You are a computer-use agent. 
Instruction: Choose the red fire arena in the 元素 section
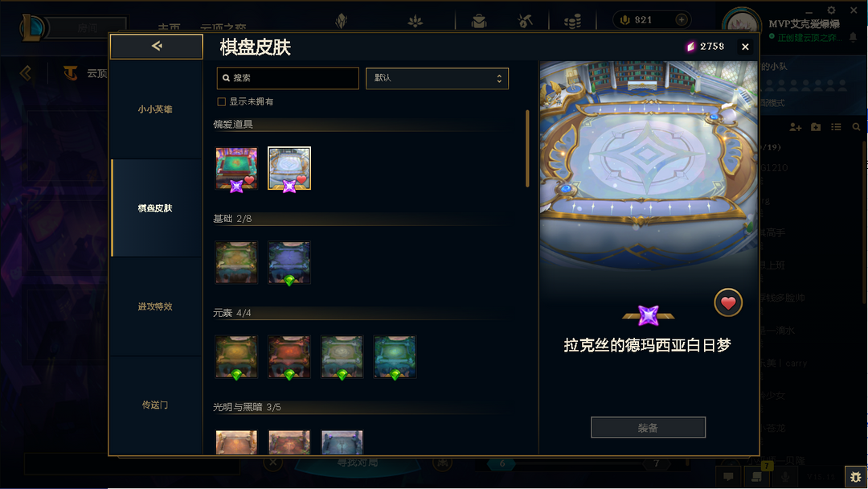tap(289, 356)
